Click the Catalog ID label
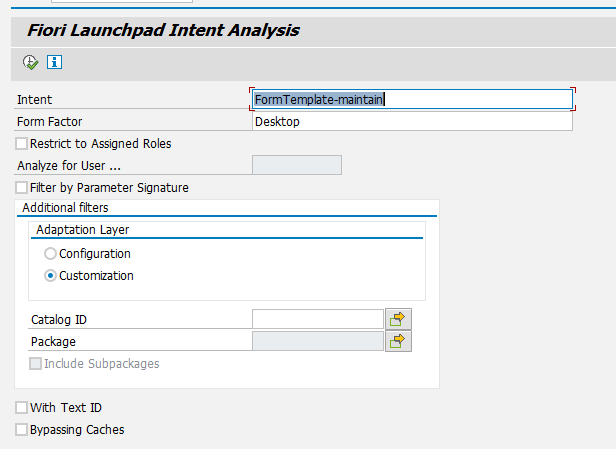Viewport: 616px width, 449px height. click(x=59, y=320)
